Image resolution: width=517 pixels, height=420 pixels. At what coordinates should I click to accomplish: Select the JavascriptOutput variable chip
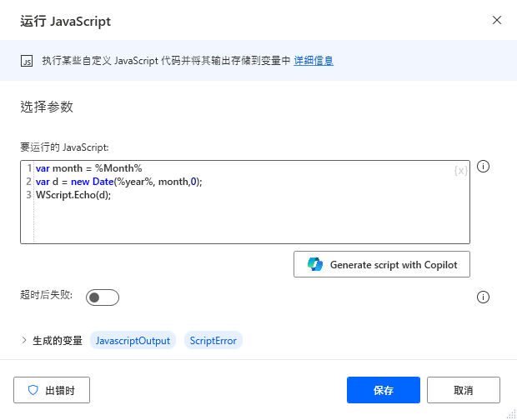[133, 340]
